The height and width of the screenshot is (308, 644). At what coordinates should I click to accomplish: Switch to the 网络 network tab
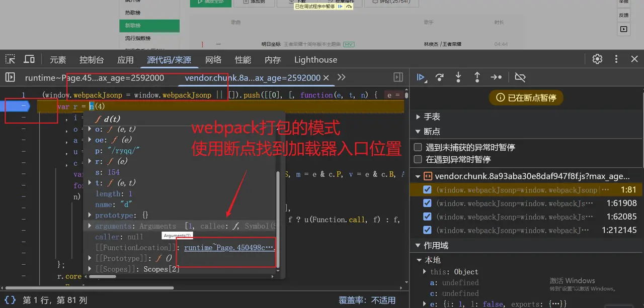(x=213, y=60)
